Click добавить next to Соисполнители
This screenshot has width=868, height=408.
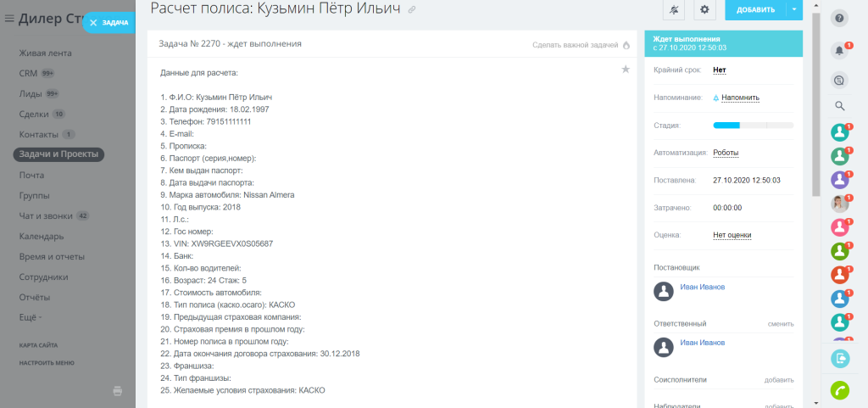780,380
